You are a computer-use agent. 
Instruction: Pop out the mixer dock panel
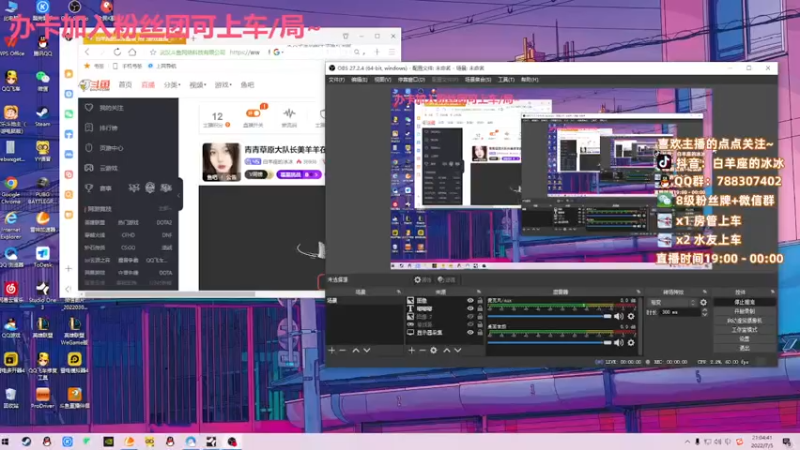point(638,292)
